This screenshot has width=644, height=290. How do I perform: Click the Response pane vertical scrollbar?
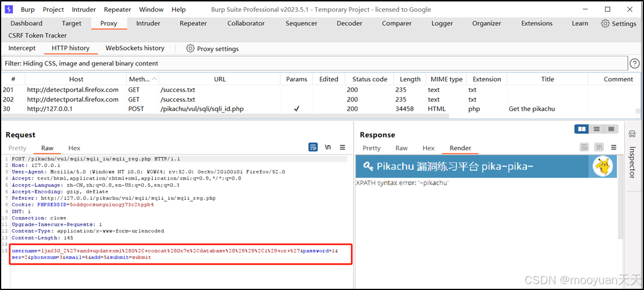(x=622, y=196)
